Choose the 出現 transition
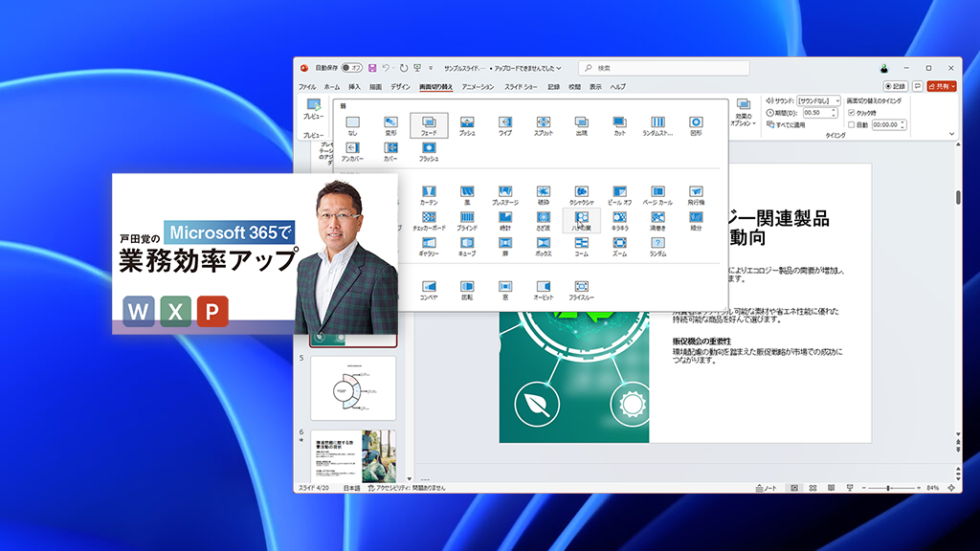This screenshot has height=551, width=980. click(581, 125)
